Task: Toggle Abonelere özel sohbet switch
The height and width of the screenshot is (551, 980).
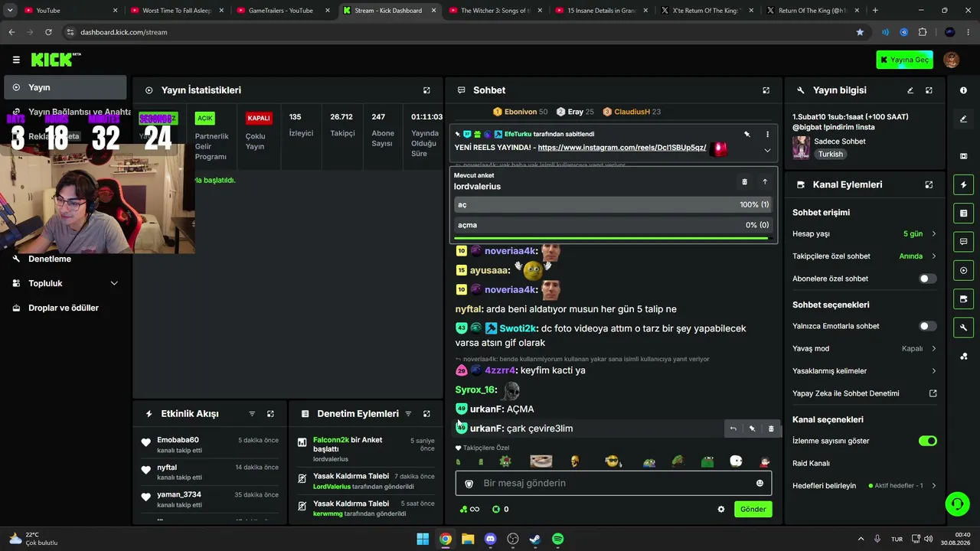Action: pyautogui.click(x=927, y=279)
